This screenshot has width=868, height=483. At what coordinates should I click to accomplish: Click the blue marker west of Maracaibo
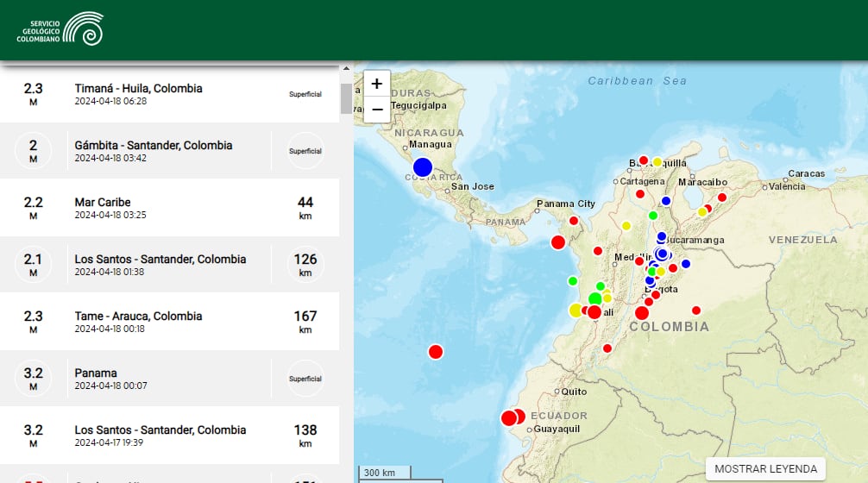click(666, 201)
